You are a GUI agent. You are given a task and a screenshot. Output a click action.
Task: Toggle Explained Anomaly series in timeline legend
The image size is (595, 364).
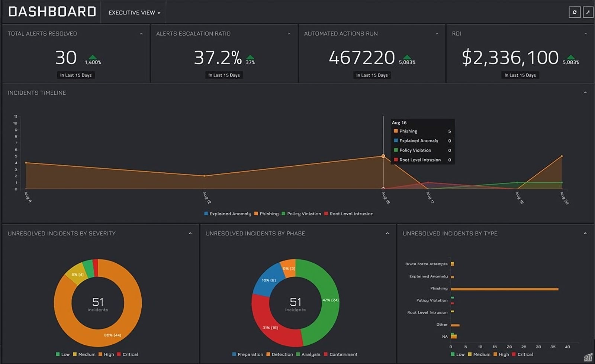point(228,214)
